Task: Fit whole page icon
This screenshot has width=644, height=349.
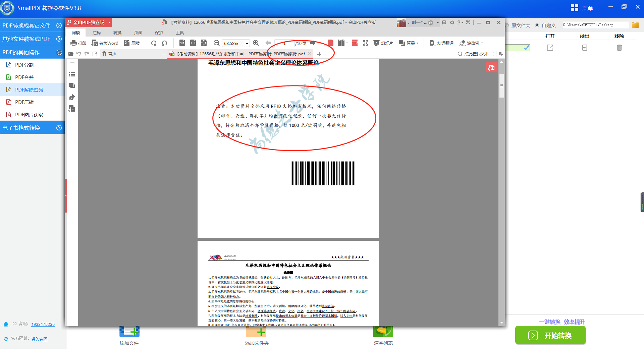Action: click(x=204, y=43)
